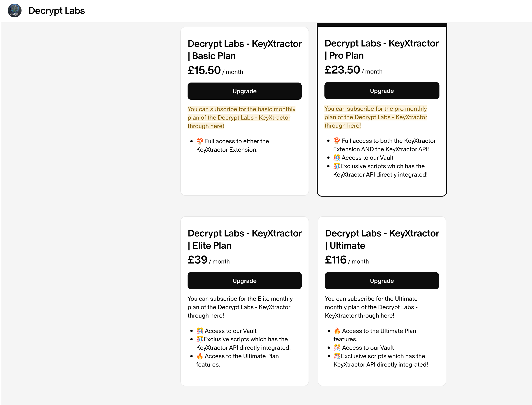The image size is (532, 405).
Task: Click the confetti icon beside Pro Vault access
Action: pos(337,158)
